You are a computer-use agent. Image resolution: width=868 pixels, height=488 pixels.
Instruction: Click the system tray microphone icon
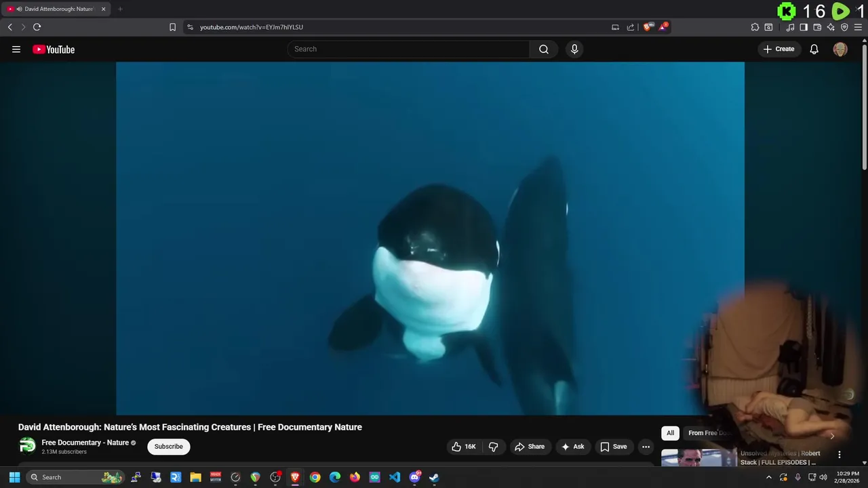click(x=797, y=477)
